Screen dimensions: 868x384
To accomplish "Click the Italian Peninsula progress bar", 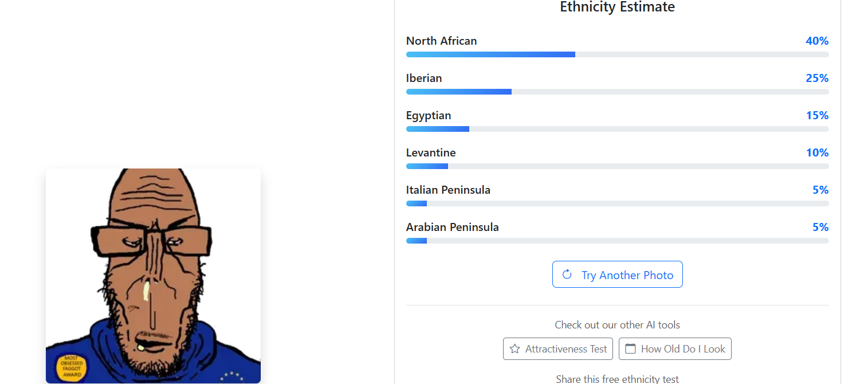I will point(617,203).
